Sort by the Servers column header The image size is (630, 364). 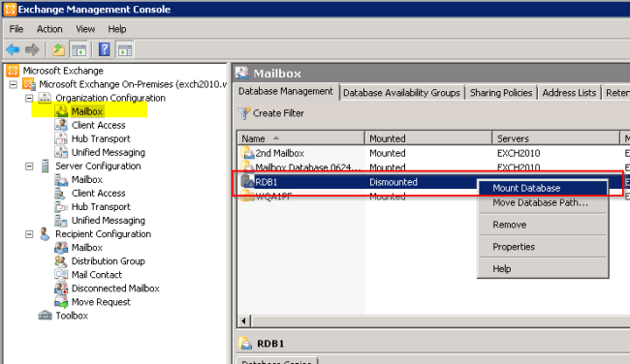(x=556, y=138)
